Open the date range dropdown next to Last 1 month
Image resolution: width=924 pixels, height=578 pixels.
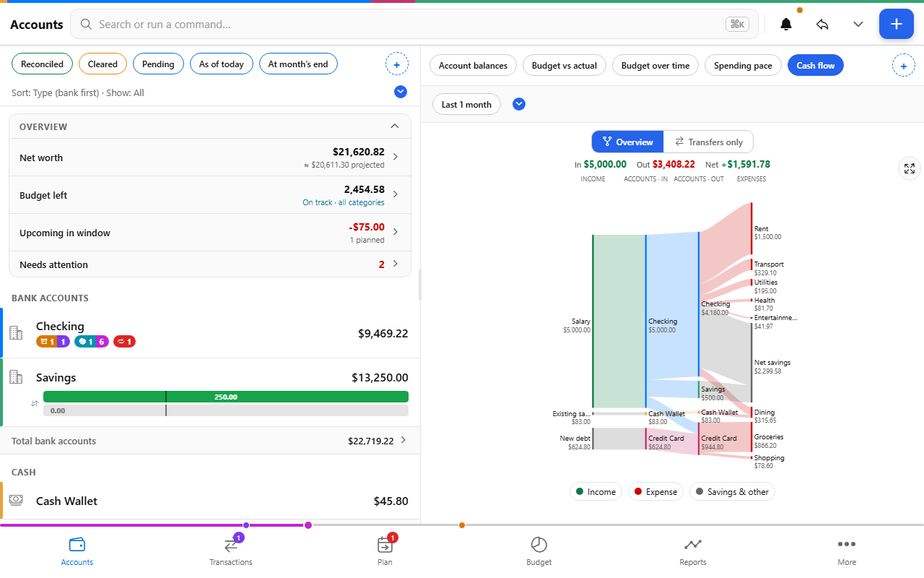pos(519,104)
